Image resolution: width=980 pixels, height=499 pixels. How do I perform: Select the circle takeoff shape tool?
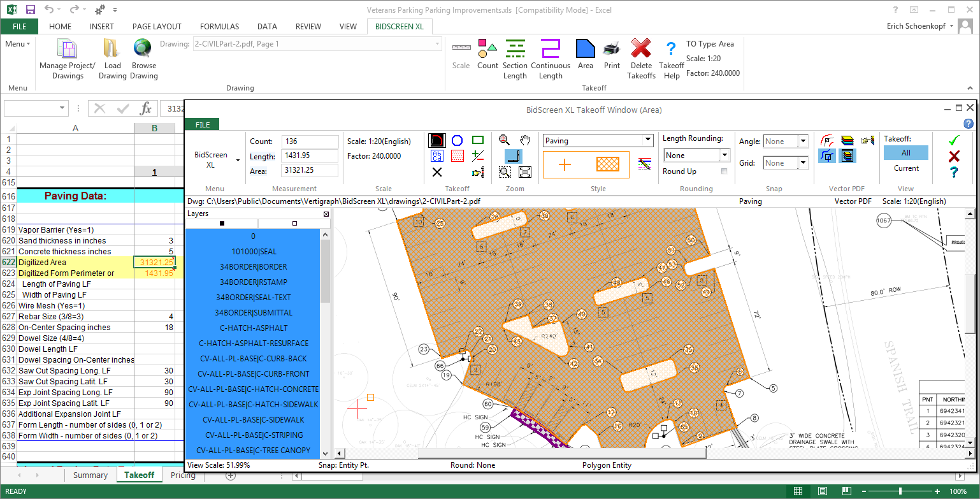pyautogui.click(x=457, y=140)
